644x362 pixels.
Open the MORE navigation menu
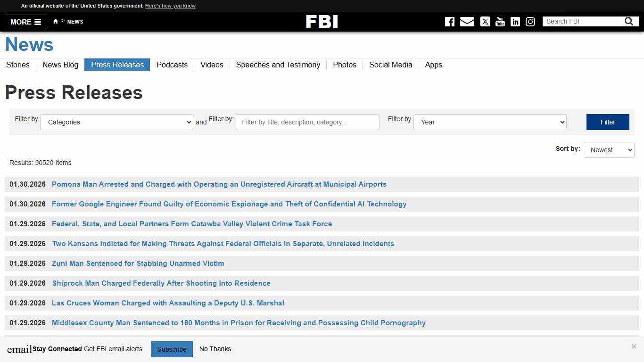[25, 22]
